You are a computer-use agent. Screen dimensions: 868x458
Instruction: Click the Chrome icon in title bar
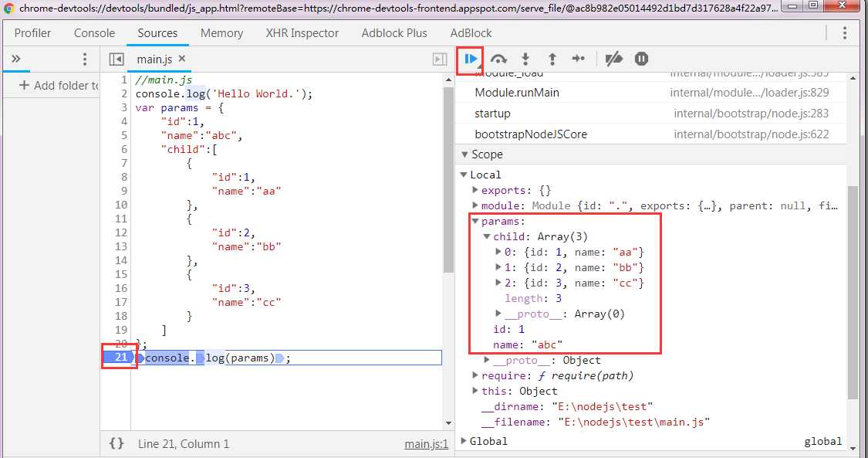tap(8, 8)
